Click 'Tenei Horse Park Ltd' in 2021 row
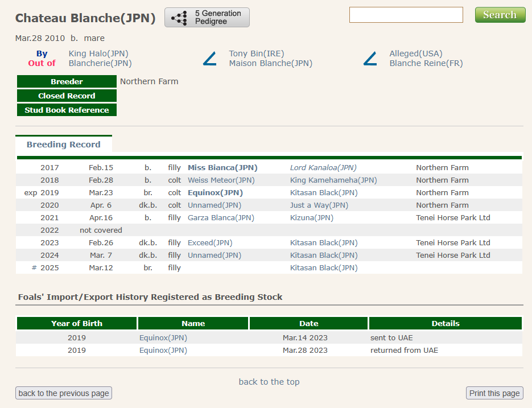Screen dimensions: 532x408 (x=453, y=218)
